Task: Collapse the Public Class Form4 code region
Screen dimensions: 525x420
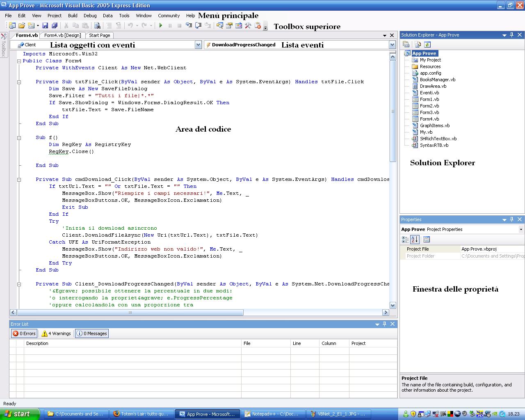Action: coord(19,61)
